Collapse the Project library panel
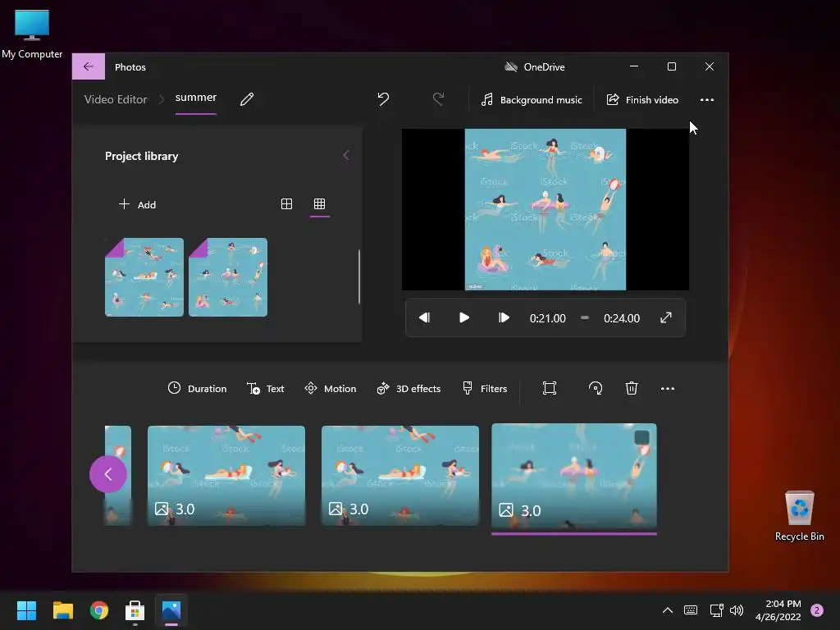This screenshot has height=630, width=840. coord(346,155)
